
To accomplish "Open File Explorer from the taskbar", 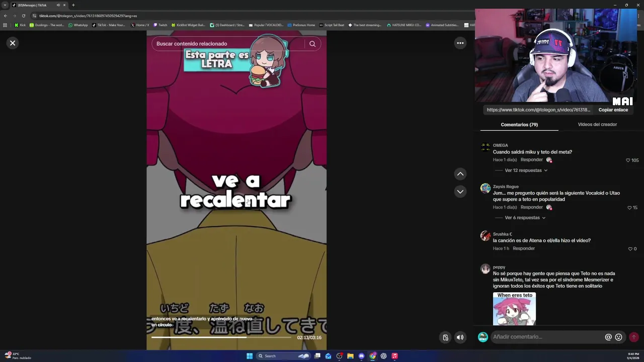I will [350, 356].
